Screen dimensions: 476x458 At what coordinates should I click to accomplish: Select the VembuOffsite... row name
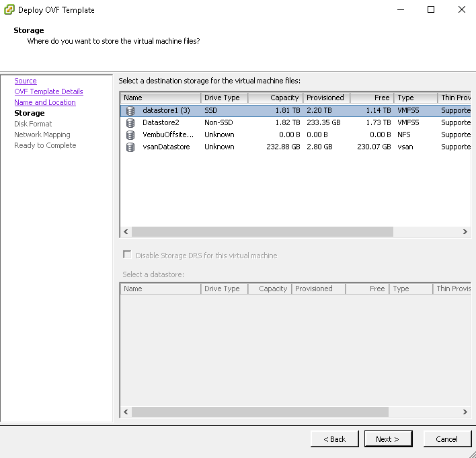click(x=168, y=135)
